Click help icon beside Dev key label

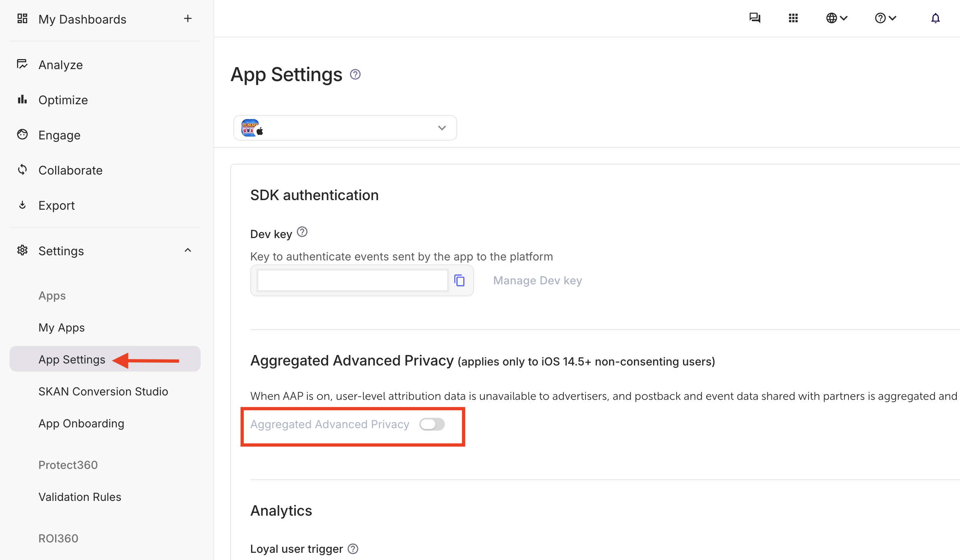pos(302,232)
